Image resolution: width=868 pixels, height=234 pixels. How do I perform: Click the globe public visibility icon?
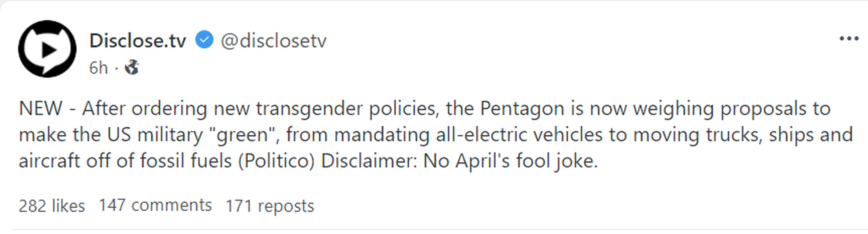[x=132, y=68]
